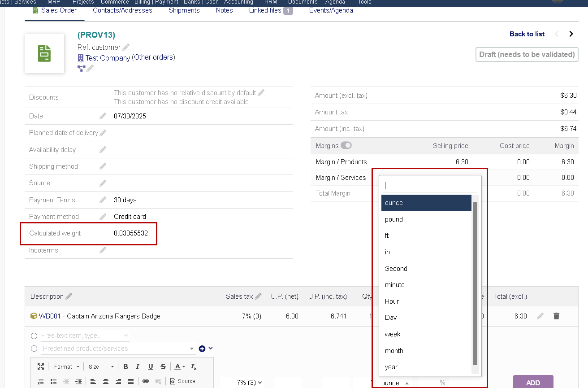Follow the Back to list link
588x388 pixels.
coord(527,34)
